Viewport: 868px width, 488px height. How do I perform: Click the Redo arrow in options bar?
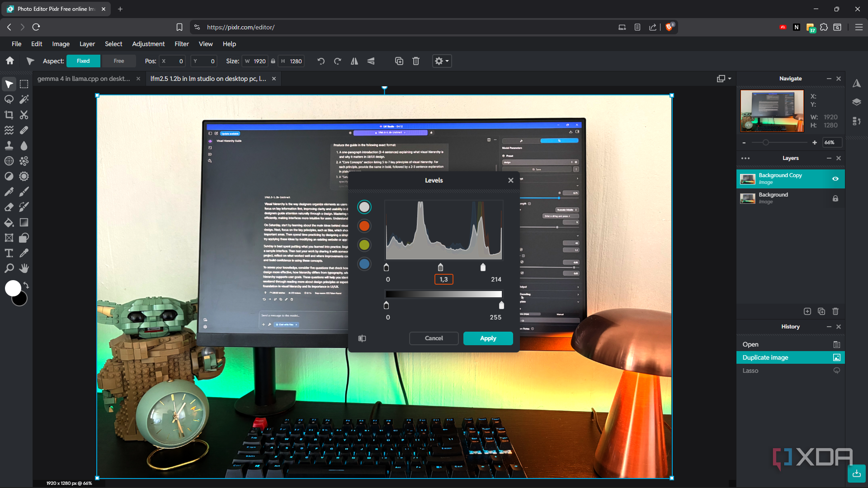click(337, 61)
